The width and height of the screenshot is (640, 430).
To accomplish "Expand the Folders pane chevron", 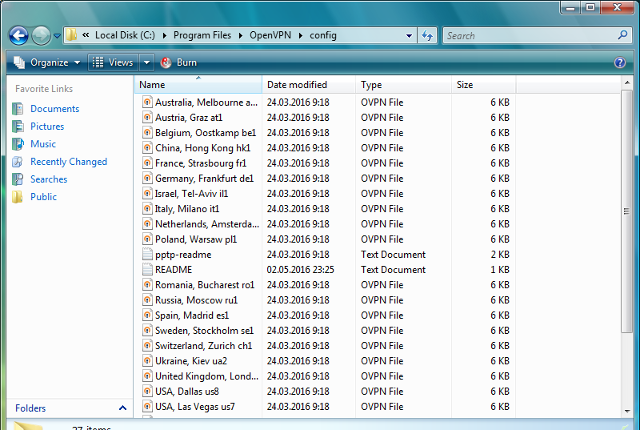I will (x=122, y=408).
